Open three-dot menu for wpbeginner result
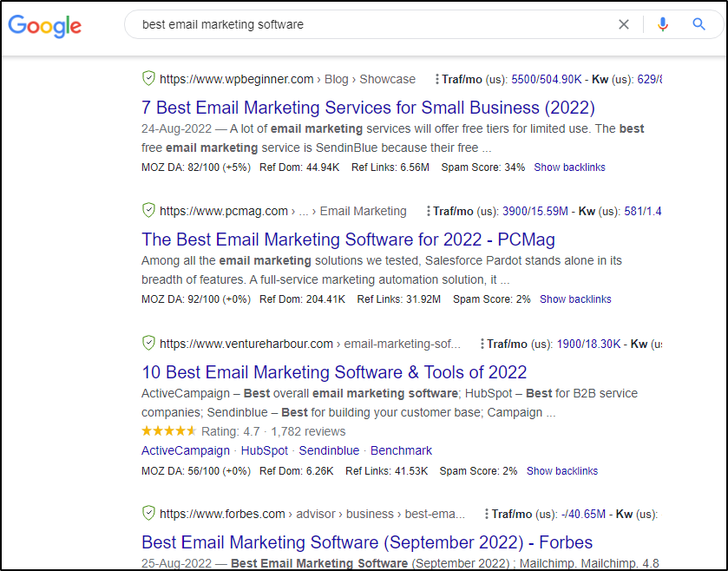The height and width of the screenshot is (571, 728). tap(436, 79)
